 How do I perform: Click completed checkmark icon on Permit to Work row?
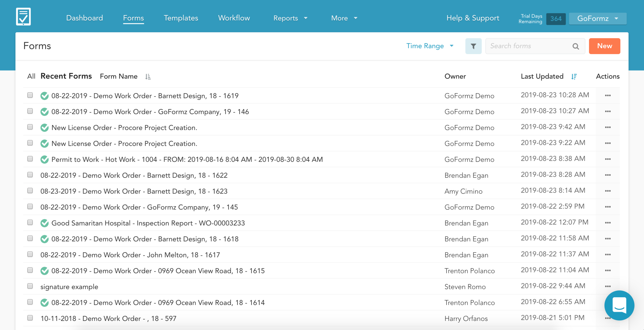[x=45, y=159]
